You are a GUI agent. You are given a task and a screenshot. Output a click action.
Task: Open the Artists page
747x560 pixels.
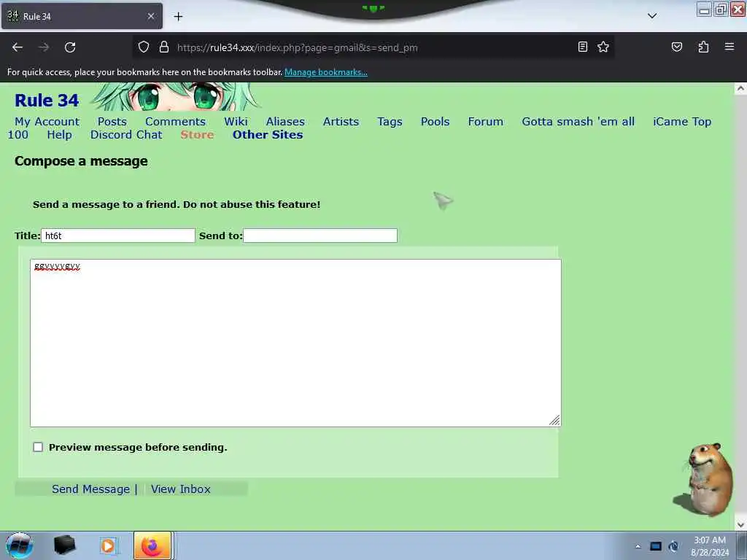[x=341, y=122]
